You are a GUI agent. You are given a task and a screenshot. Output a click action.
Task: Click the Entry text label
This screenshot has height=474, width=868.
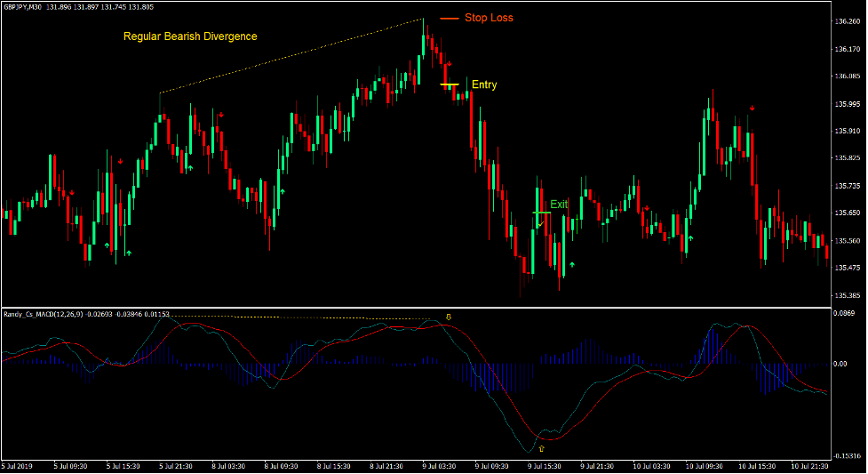pyautogui.click(x=484, y=85)
